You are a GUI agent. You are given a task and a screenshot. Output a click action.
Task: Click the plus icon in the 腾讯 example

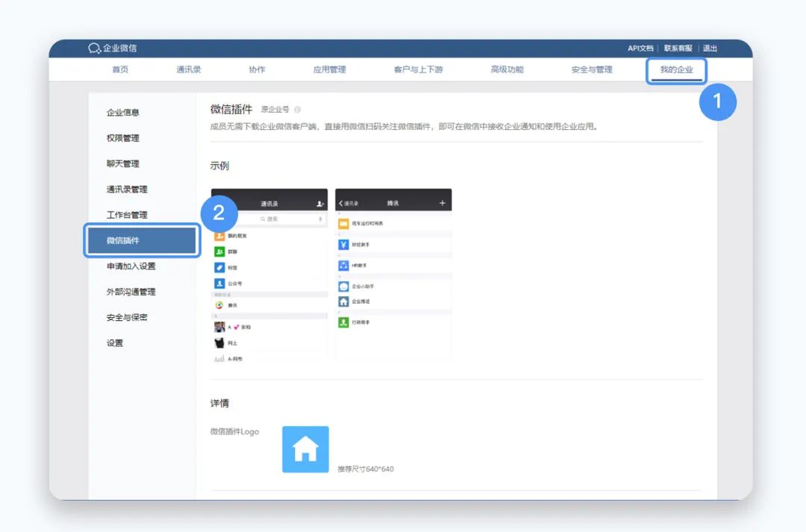tap(442, 204)
